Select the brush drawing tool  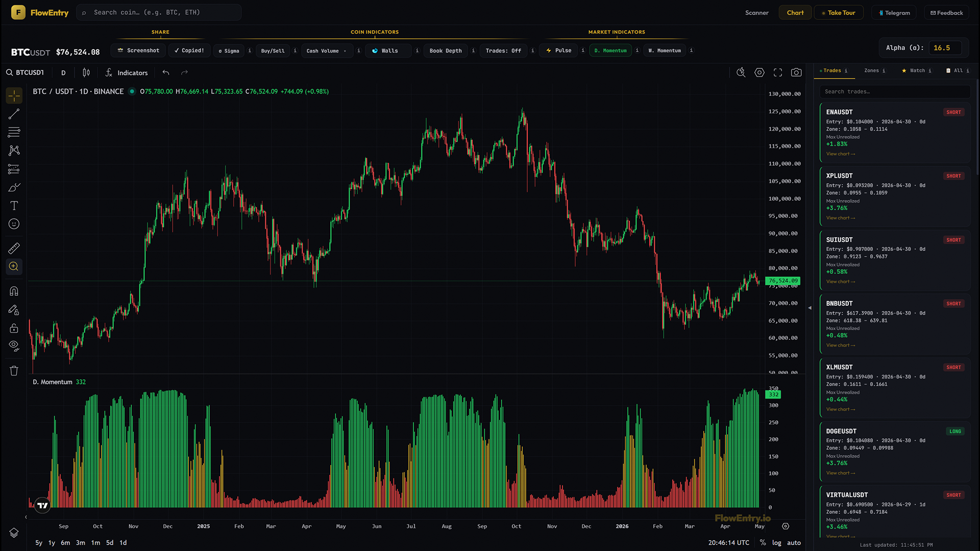coord(14,187)
